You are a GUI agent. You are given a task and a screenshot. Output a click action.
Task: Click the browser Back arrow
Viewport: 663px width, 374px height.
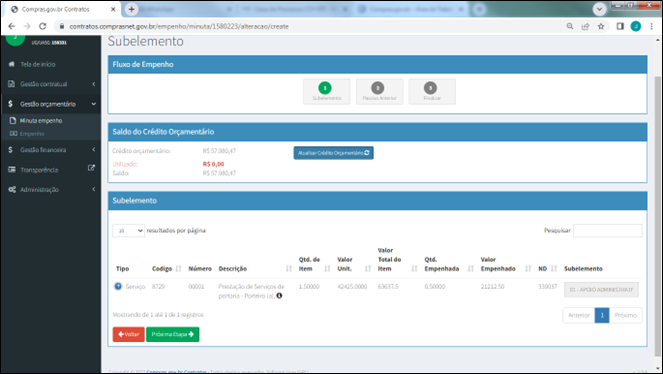pos(11,26)
